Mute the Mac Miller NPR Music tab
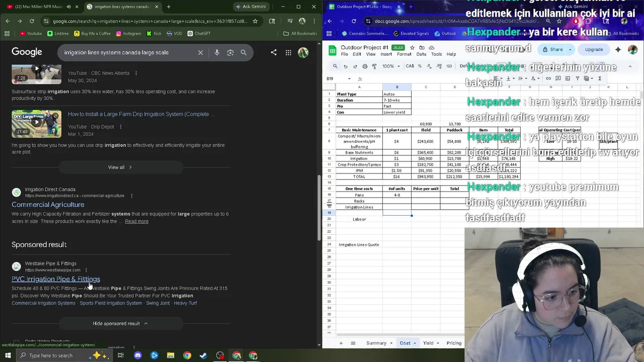 68,7
